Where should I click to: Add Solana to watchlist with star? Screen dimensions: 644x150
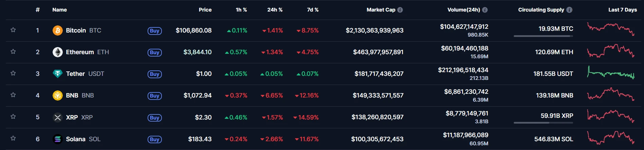coord(13,138)
